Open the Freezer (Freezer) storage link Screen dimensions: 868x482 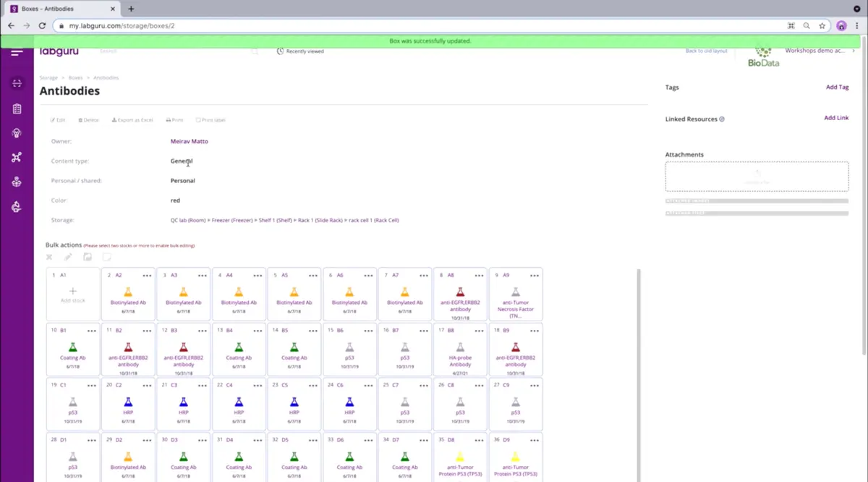point(232,220)
